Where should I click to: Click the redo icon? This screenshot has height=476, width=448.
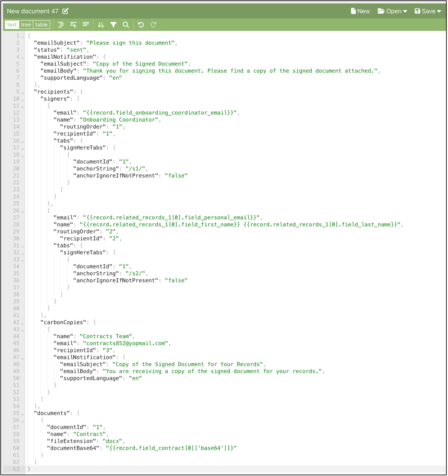(x=153, y=25)
